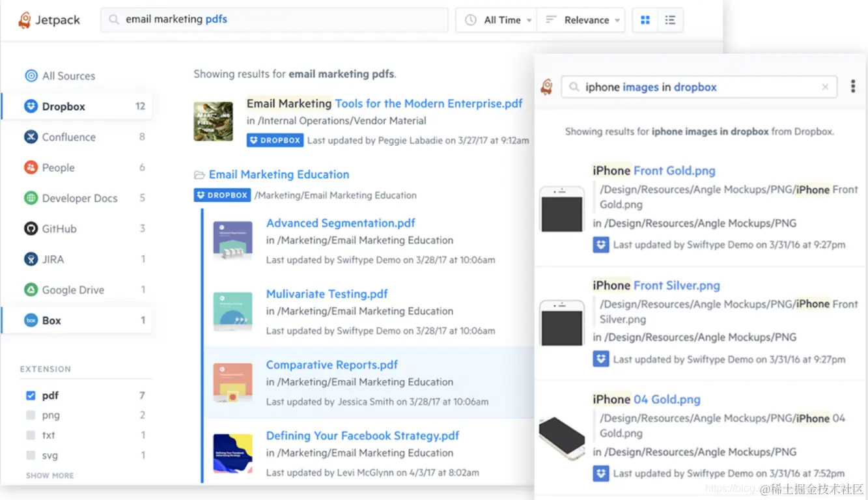The width and height of the screenshot is (868, 500).
Task: Click the GitHub icon in sidebar
Action: (31, 229)
